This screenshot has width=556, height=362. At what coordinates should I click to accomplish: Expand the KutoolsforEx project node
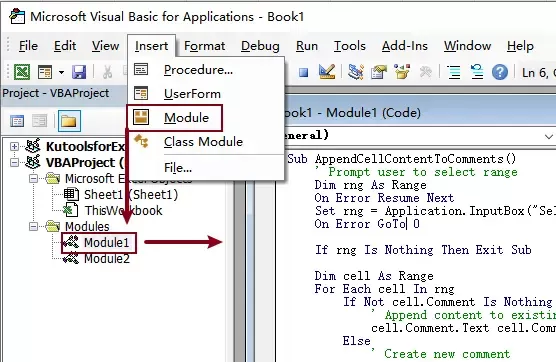point(14,146)
